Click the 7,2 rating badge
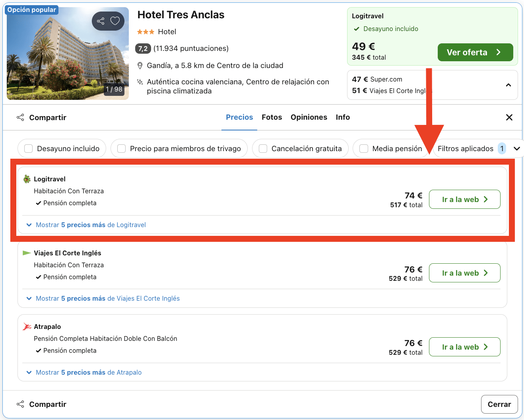Viewport: 524px width, 420px height. (x=143, y=49)
